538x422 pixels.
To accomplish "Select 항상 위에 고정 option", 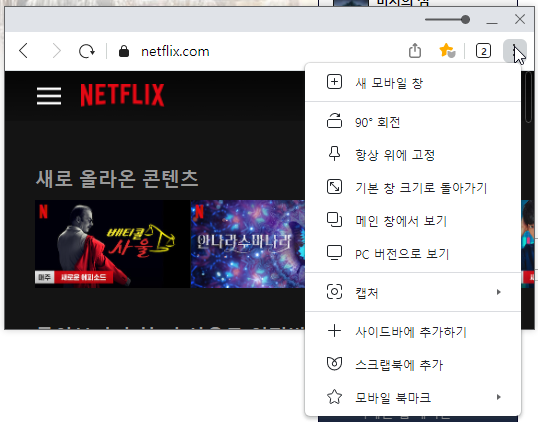I will pyautogui.click(x=413, y=155).
